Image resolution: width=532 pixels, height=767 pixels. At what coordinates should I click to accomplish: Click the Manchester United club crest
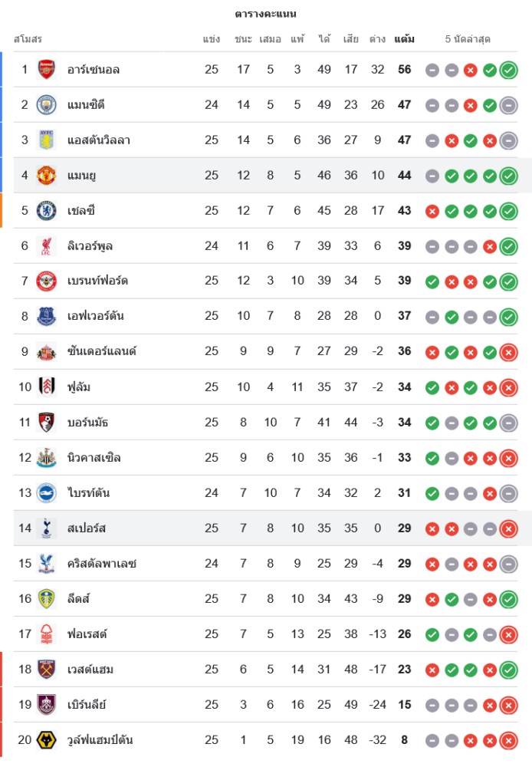(x=47, y=176)
